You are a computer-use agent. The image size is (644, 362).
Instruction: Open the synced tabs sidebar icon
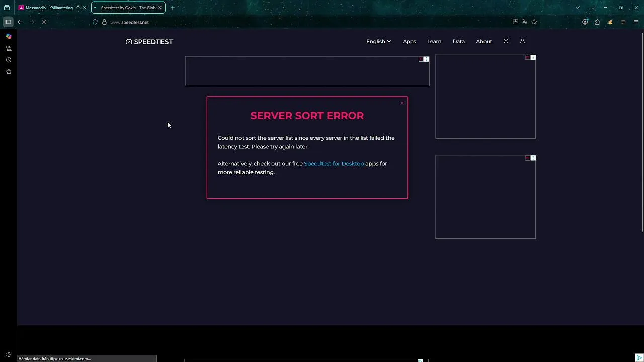pyautogui.click(x=9, y=48)
